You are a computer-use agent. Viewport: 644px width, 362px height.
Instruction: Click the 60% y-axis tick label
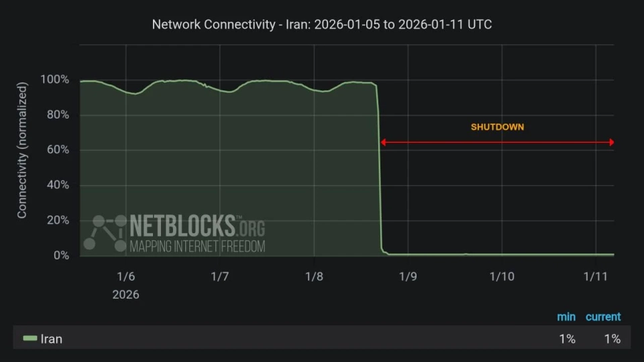(57, 150)
